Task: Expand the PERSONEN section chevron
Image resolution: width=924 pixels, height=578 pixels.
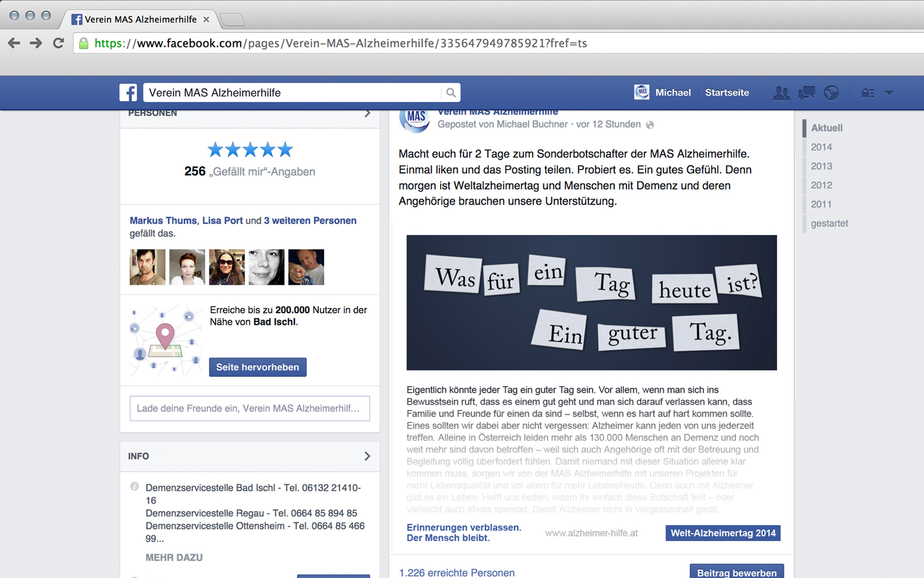Action: 367,113
